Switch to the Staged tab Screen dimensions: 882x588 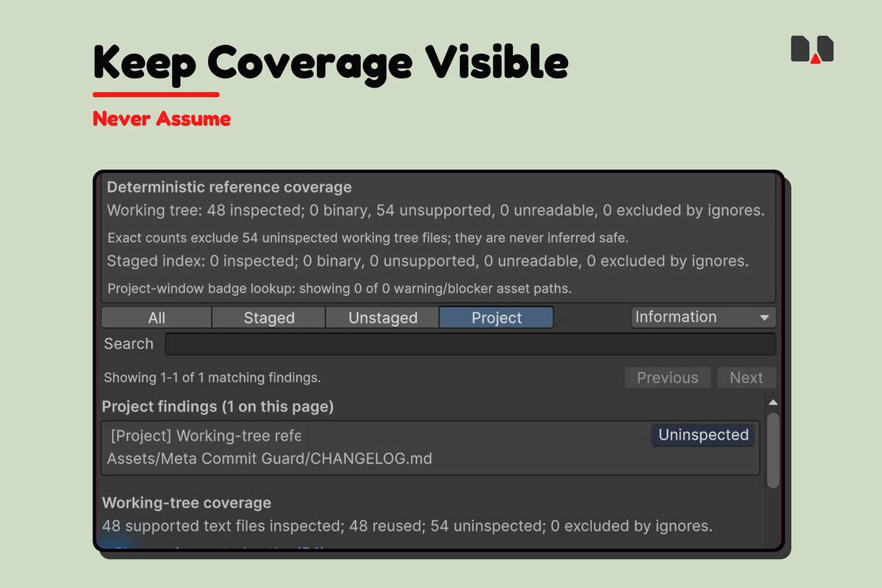coord(269,318)
